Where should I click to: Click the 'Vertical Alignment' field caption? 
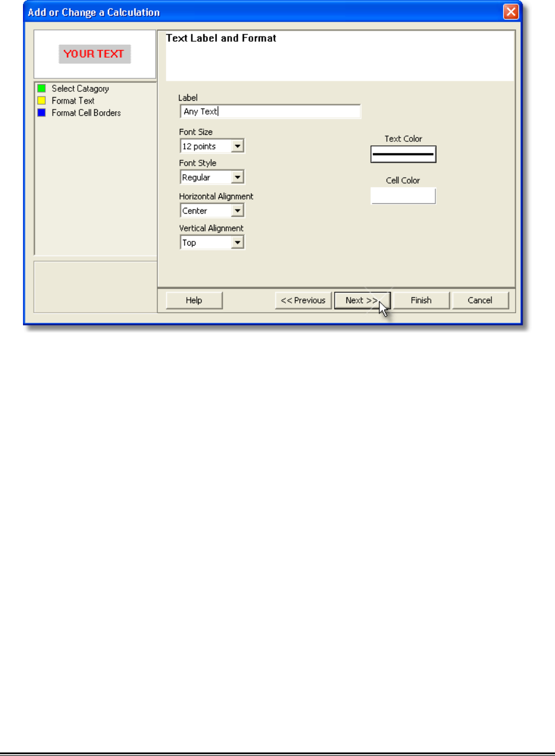pos(212,228)
